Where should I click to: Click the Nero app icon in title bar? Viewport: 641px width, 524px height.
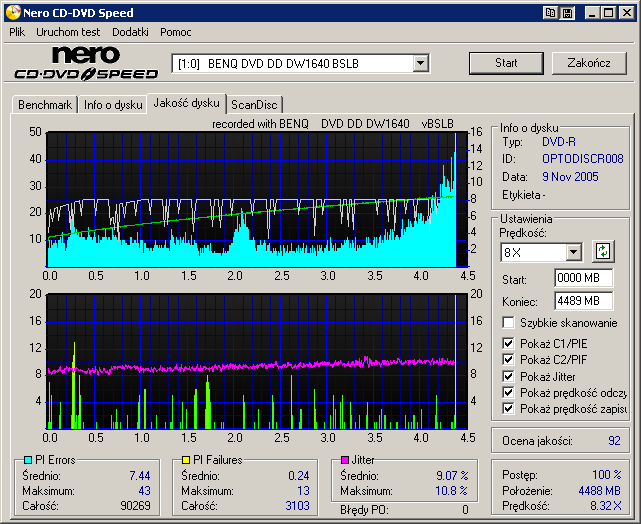13,12
